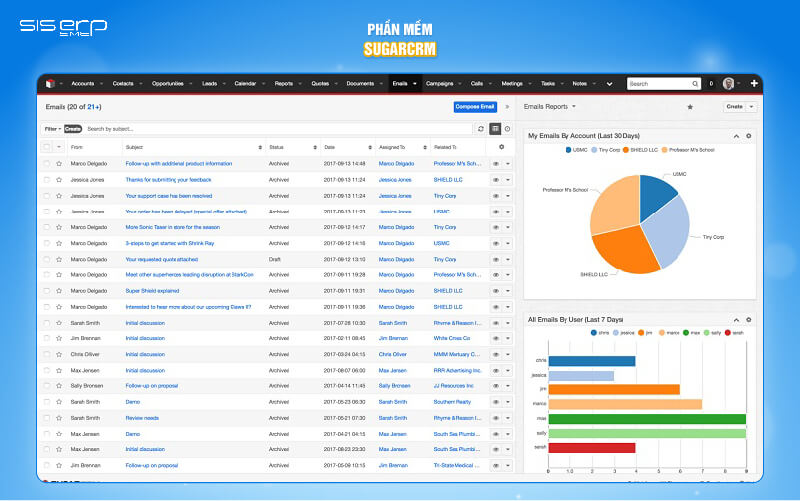This screenshot has width=800, height=501.
Task: Check the '3-steps to get started with Shrink Ray' row
Action: [x=46, y=243]
